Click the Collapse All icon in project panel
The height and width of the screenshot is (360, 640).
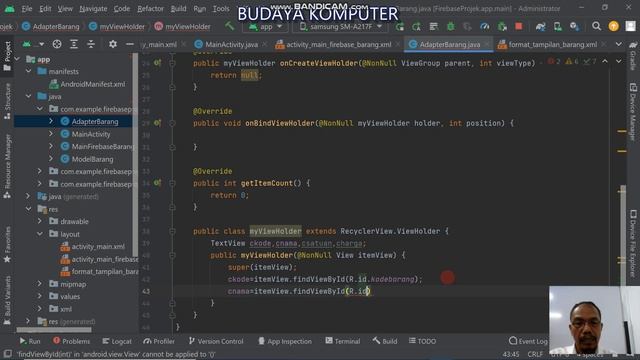coord(91,44)
